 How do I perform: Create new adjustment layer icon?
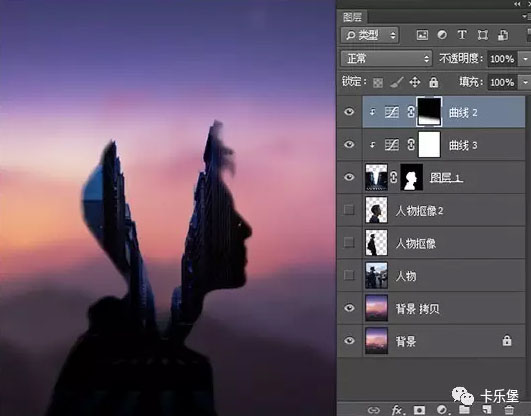tap(442, 410)
